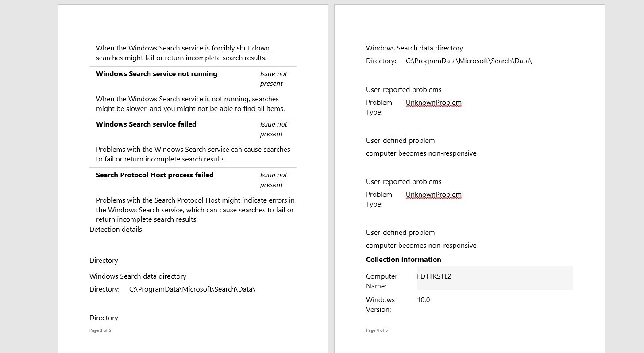Screen dimensions: 644x353
Task: Select 'Search Protocol Host process failed' heading
Action: pyautogui.click(x=154, y=175)
